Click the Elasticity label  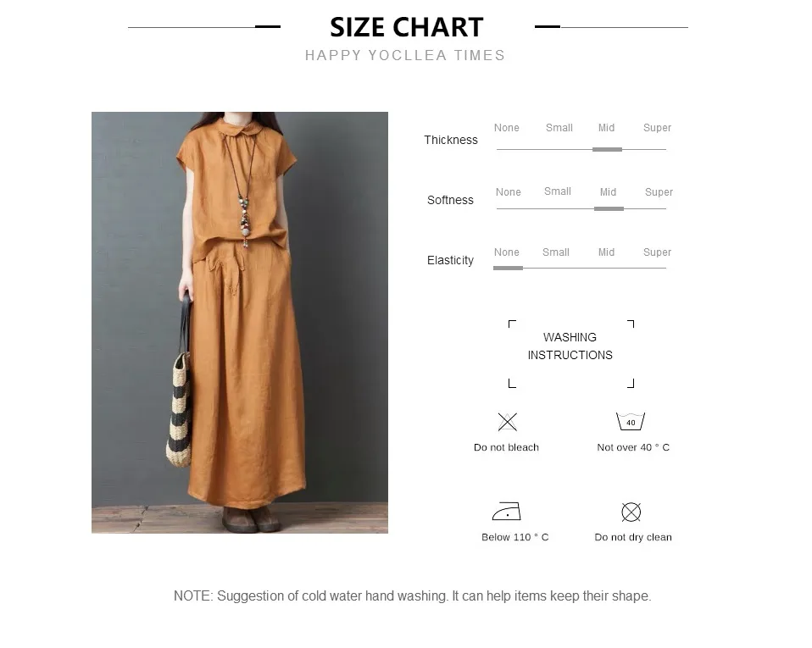(x=450, y=260)
